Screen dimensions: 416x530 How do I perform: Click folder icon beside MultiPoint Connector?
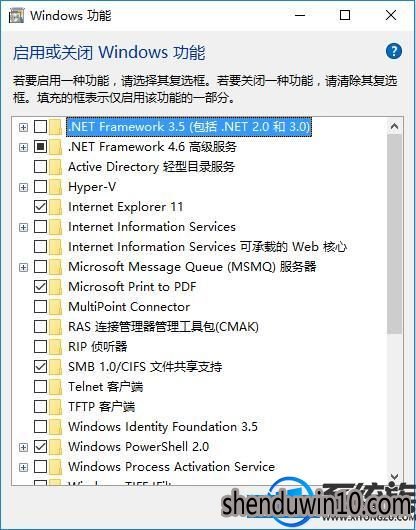[55, 307]
